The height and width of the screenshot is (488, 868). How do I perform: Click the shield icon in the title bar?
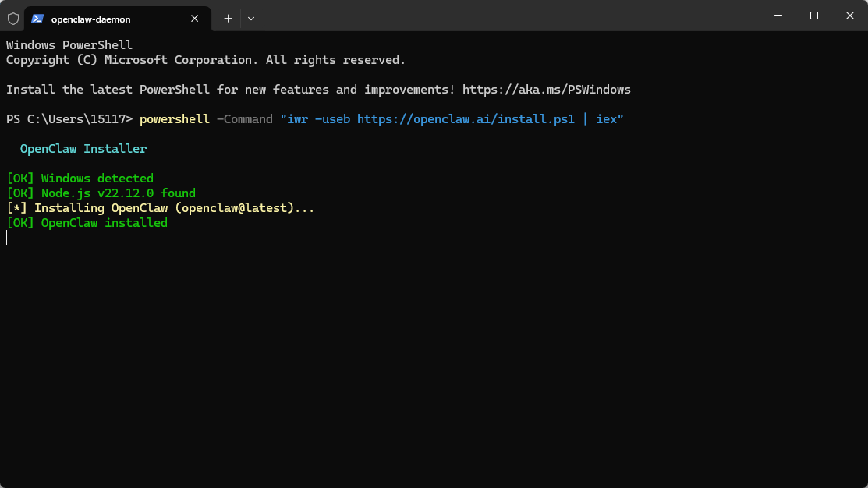pyautogui.click(x=13, y=19)
